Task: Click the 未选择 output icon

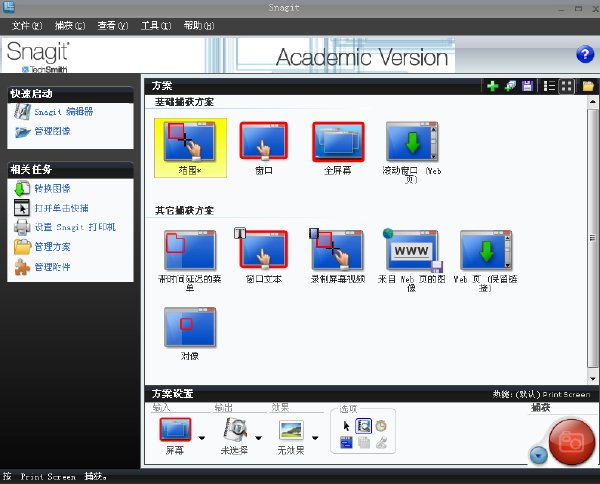Action: tap(235, 430)
